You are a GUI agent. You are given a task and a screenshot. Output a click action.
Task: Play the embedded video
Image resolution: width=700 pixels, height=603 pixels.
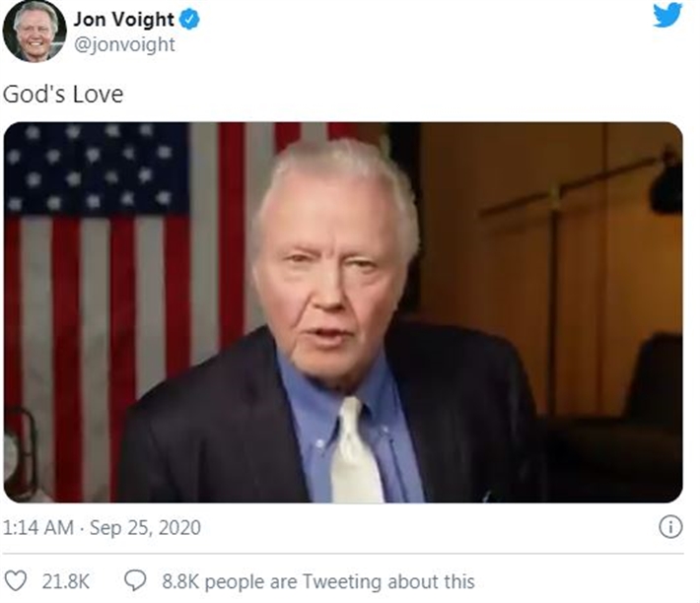coord(343,312)
